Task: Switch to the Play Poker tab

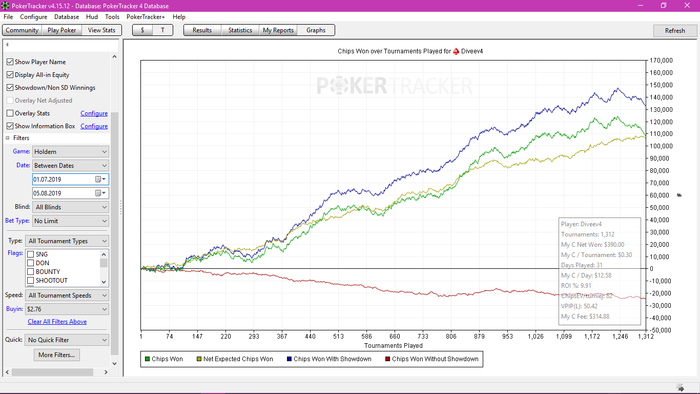Action: coord(62,30)
